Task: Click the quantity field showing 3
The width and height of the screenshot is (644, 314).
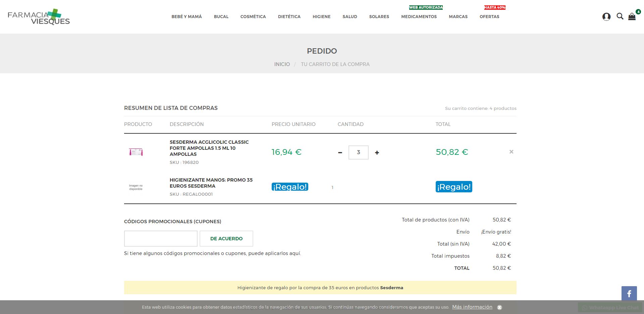Action: coord(359,152)
